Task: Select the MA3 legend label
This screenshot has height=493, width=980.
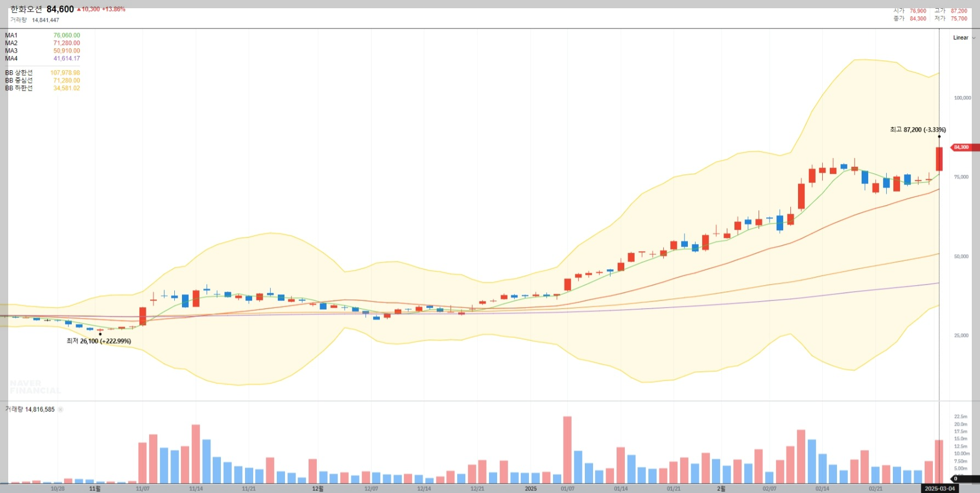Action: 11,51
